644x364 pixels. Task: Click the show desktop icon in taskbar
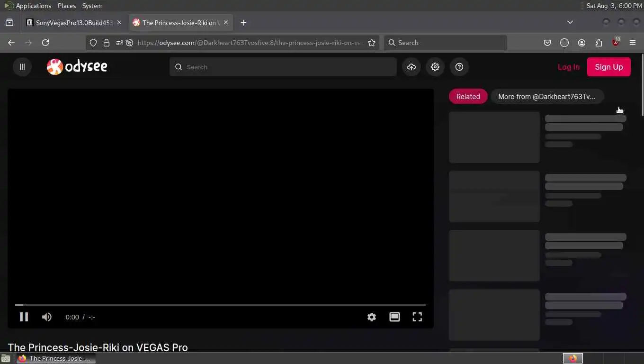click(x=6, y=358)
